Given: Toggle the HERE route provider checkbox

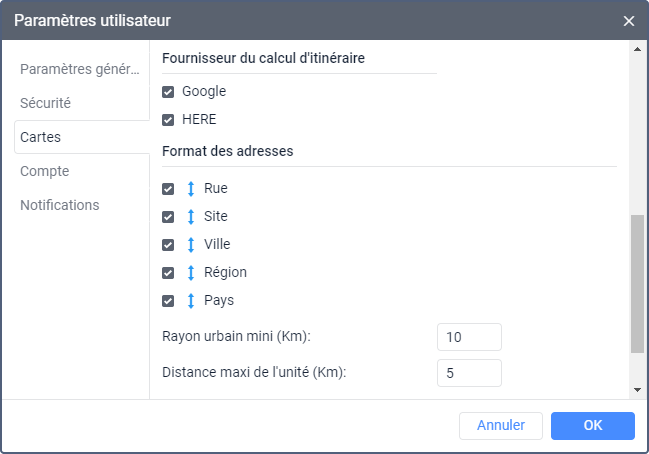Looking at the screenshot, I should click(168, 120).
